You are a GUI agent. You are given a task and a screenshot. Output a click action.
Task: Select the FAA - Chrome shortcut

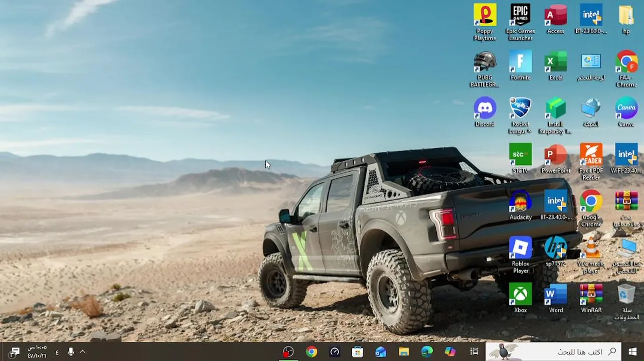tap(626, 69)
